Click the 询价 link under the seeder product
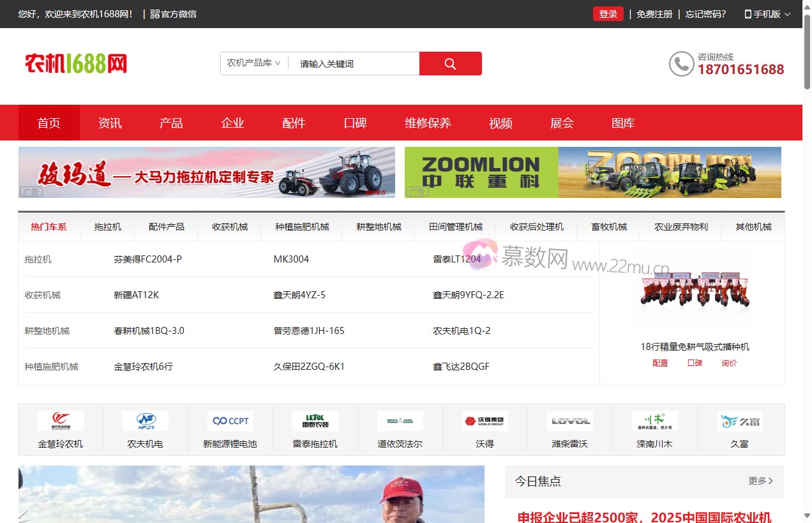Image resolution: width=812 pixels, height=523 pixels. point(729,363)
